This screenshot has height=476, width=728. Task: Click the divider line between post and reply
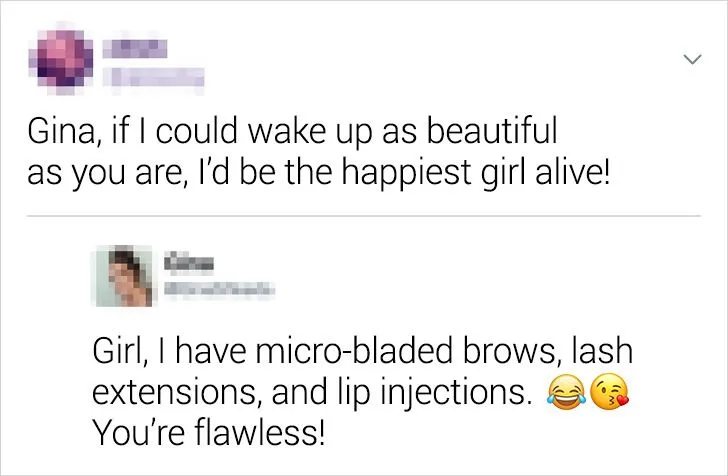364,215
